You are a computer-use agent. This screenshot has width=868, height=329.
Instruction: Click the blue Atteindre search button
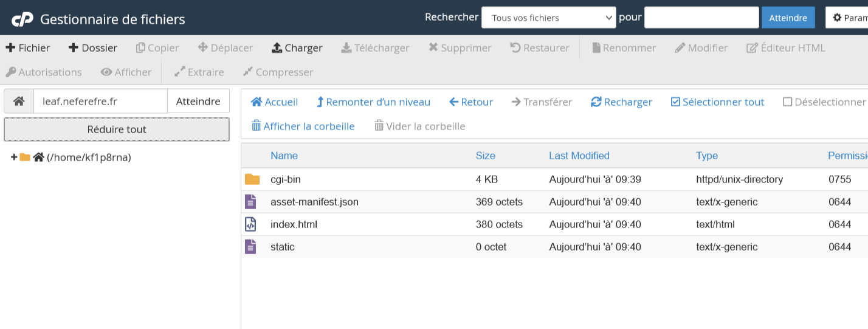tap(788, 18)
